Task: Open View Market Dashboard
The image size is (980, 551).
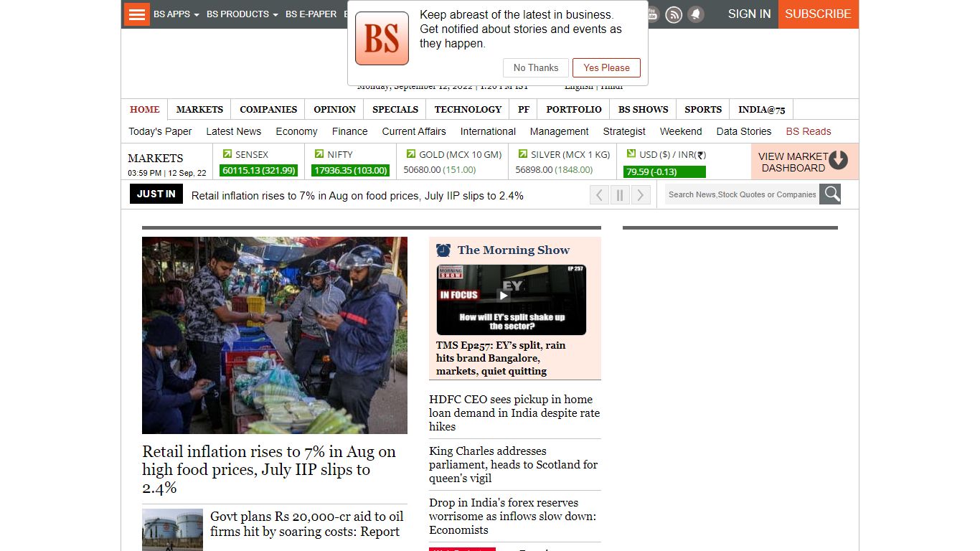Action: coord(805,161)
